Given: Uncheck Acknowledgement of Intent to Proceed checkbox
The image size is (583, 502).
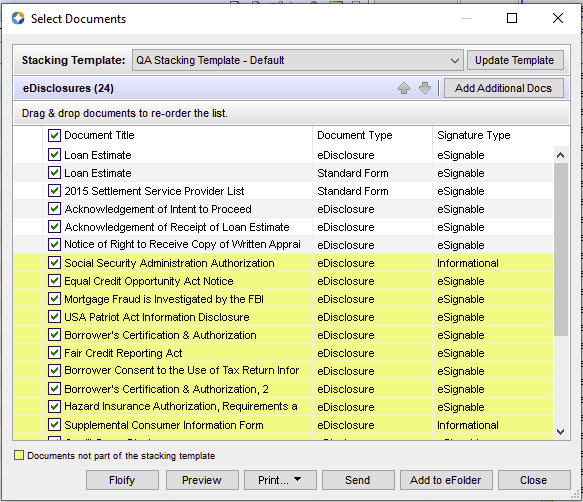Looking at the screenshot, I should [54, 209].
